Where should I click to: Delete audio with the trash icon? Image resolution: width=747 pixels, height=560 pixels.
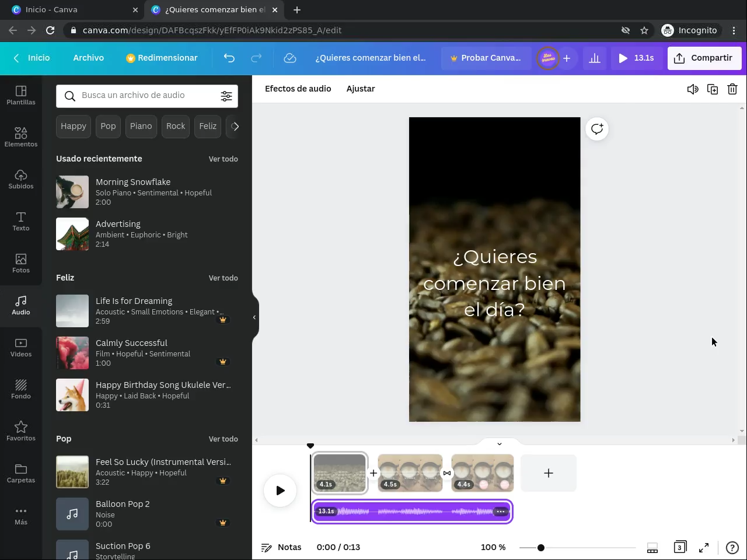[x=732, y=89]
